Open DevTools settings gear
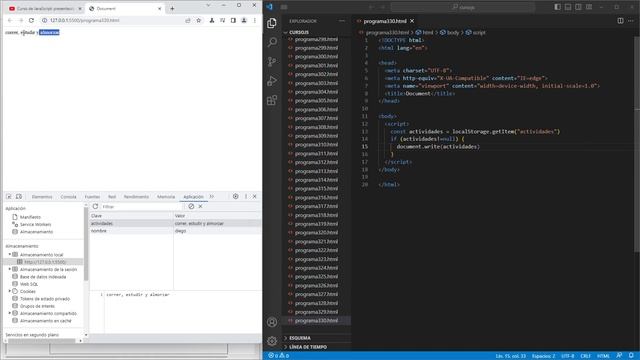Image resolution: width=640 pixels, height=360 pixels. pos(236,196)
